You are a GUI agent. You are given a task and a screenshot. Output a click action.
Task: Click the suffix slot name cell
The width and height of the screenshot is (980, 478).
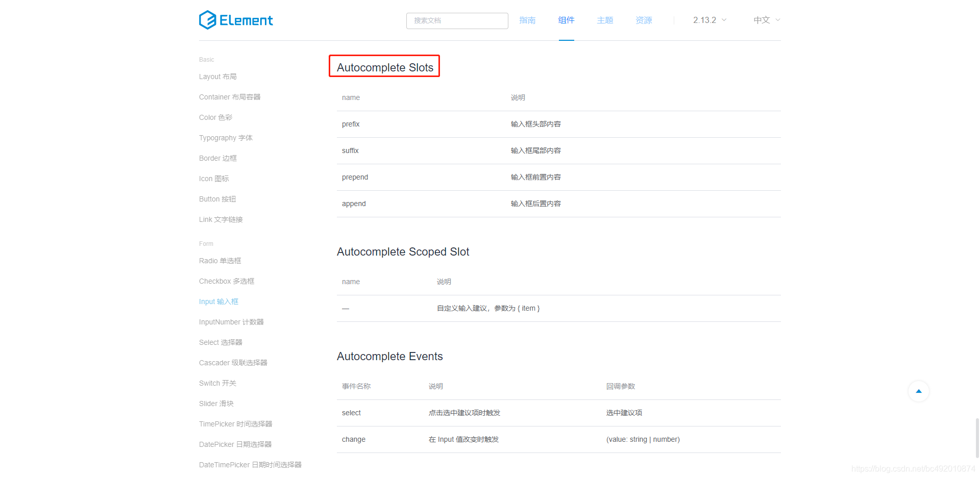[x=350, y=150]
